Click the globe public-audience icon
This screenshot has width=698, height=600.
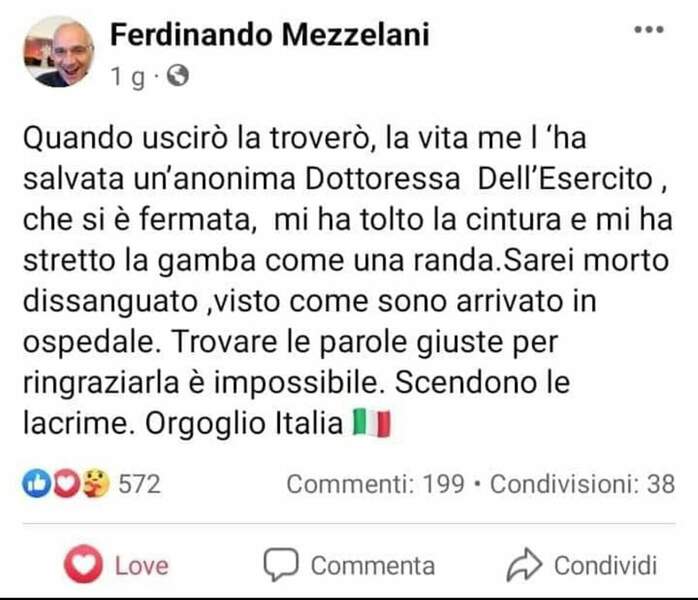click(178, 74)
